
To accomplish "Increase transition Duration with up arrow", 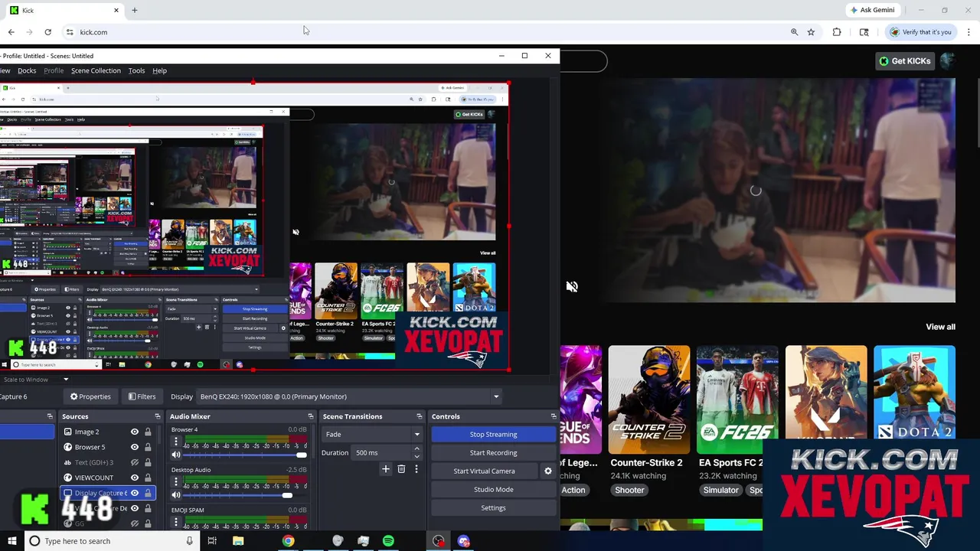I will point(417,449).
